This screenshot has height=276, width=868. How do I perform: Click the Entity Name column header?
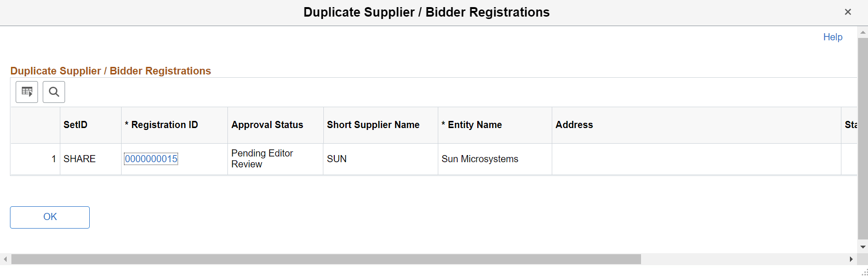(472, 125)
